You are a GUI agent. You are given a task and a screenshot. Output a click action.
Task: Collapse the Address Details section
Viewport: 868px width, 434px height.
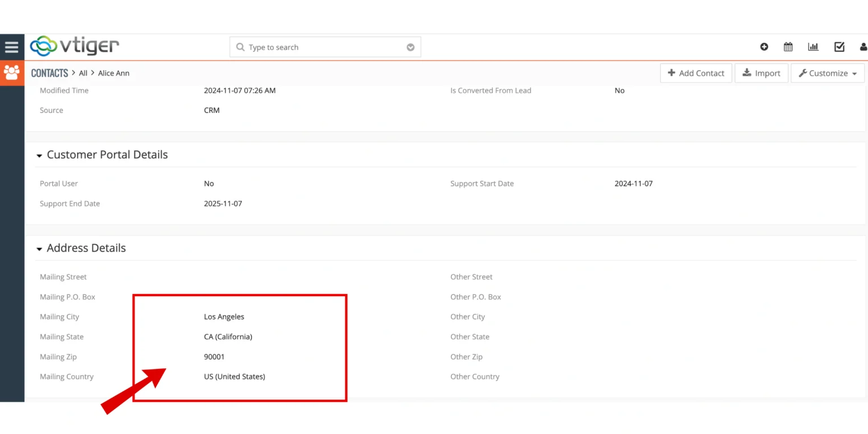pos(40,249)
